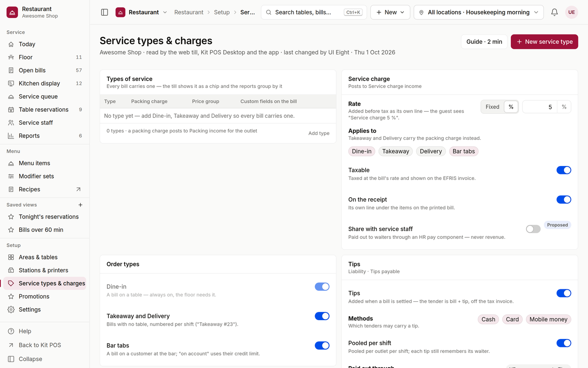Go Back to Kit POS
The image size is (588, 368).
click(45, 345)
